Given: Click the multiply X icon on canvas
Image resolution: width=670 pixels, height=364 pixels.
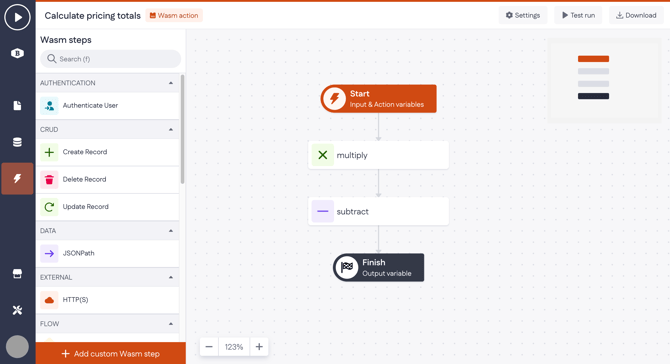Looking at the screenshot, I should pyautogui.click(x=323, y=155).
